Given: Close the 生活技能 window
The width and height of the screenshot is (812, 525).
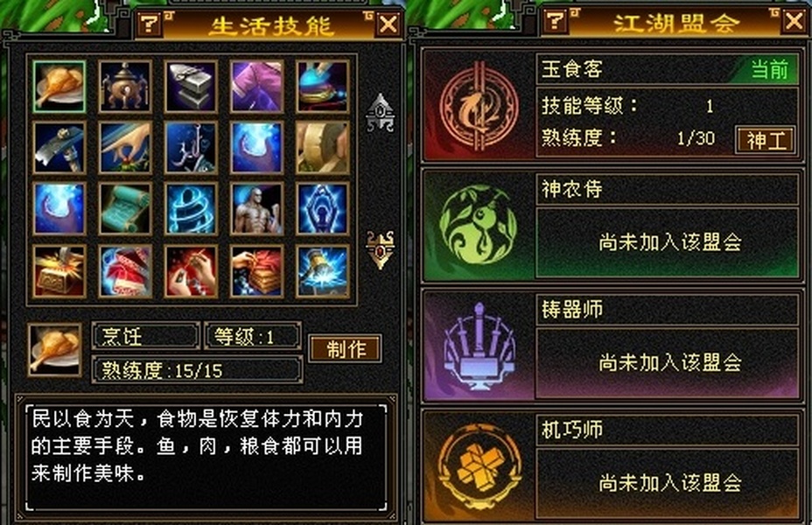Looking at the screenshot, I should (x=388, y=24).
